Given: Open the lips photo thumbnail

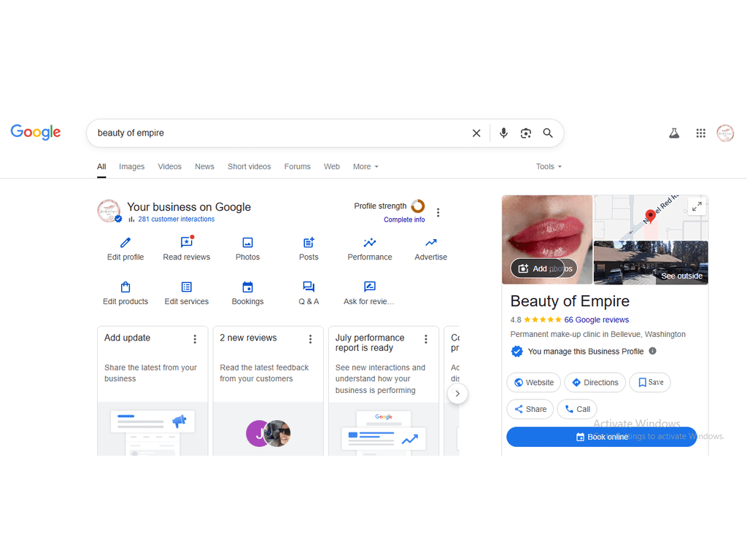Looking at the screenshot, I should tap(547, 239).
